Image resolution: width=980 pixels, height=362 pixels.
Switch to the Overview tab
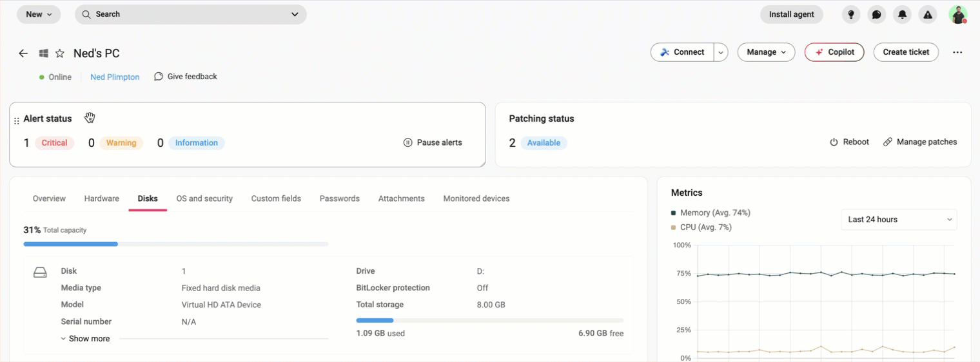tap(49, 198)
